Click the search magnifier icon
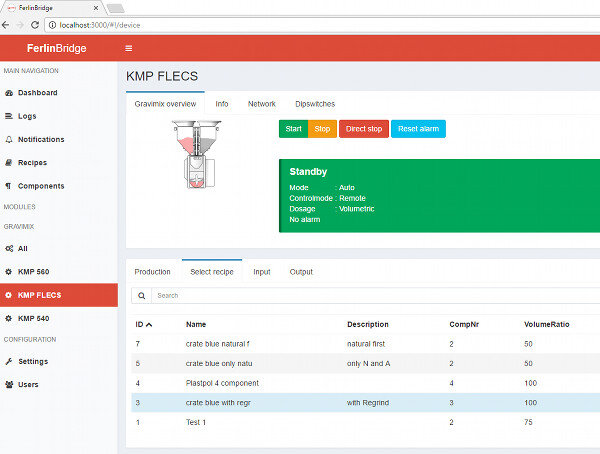600x454 pixels. click(142, 296)
